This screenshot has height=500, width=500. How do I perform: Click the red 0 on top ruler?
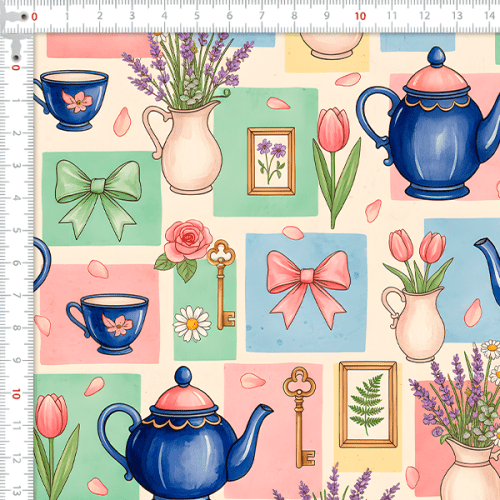[x=34, y=16]
